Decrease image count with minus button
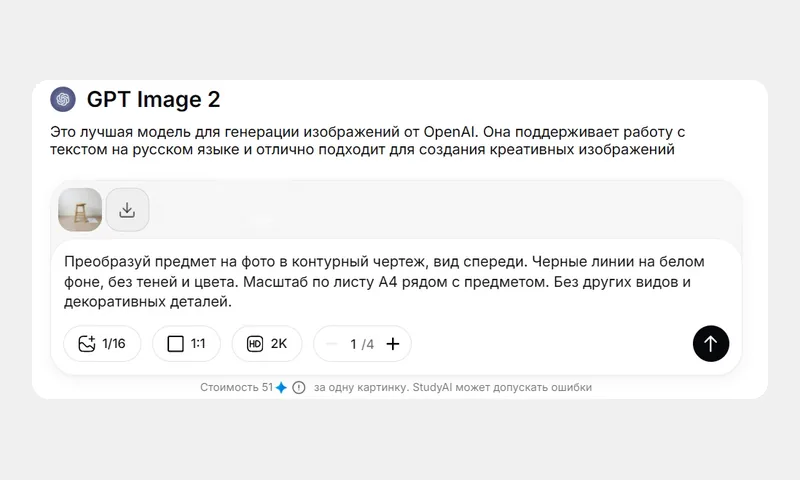Viewport: 800px width, 480px height. pos(331,344)
